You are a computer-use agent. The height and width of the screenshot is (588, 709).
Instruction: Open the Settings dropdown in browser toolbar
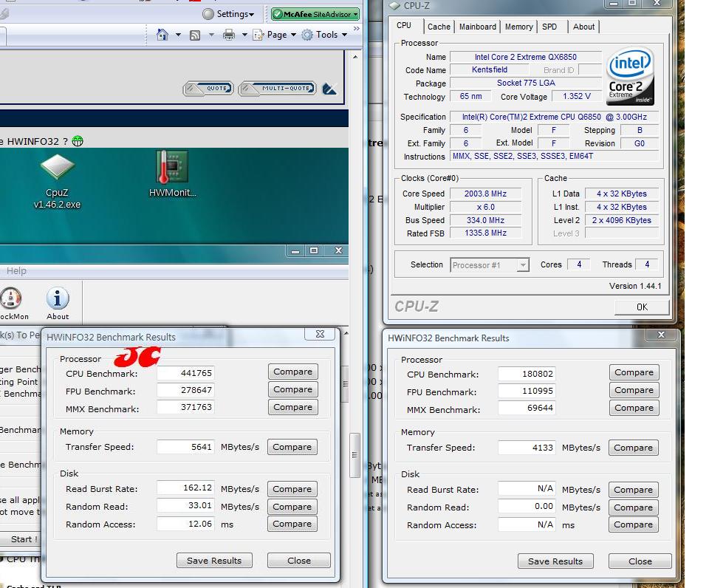coord(228,14)
